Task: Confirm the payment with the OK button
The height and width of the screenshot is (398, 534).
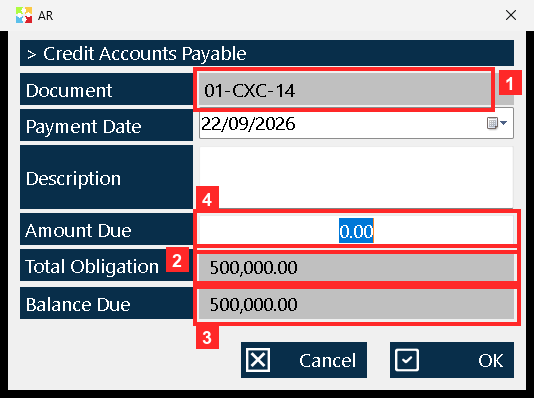Action: (452, 360)
